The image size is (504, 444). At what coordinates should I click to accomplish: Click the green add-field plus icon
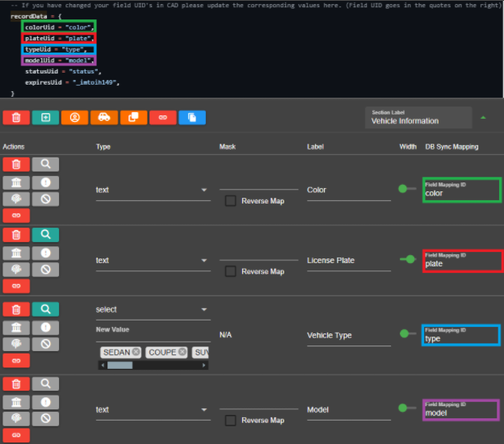[45, 118]
